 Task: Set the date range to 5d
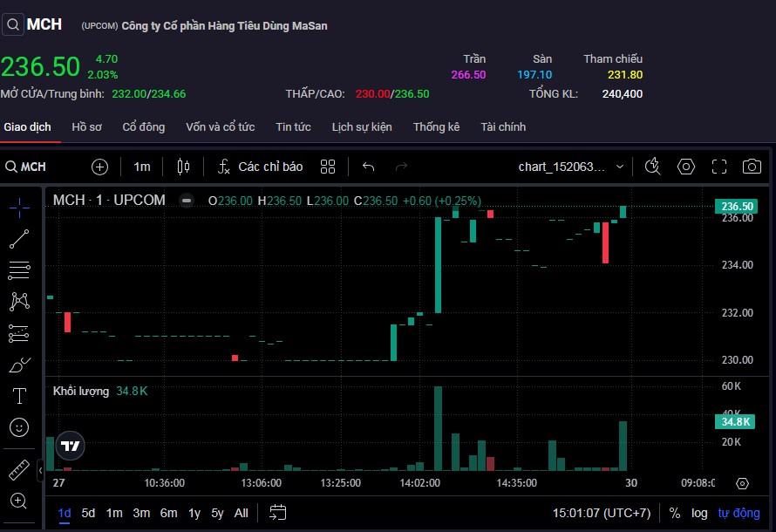[x=88, y=513]
